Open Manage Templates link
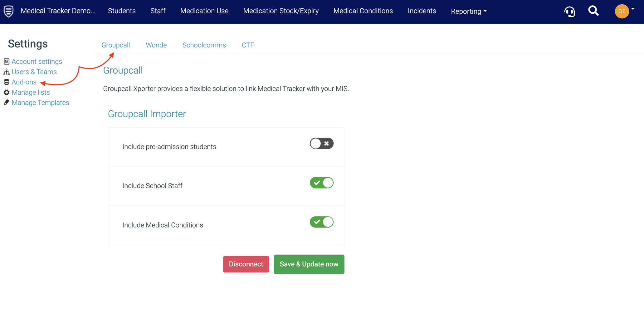This screenshot has width=644, height=325. pos(40,103)
